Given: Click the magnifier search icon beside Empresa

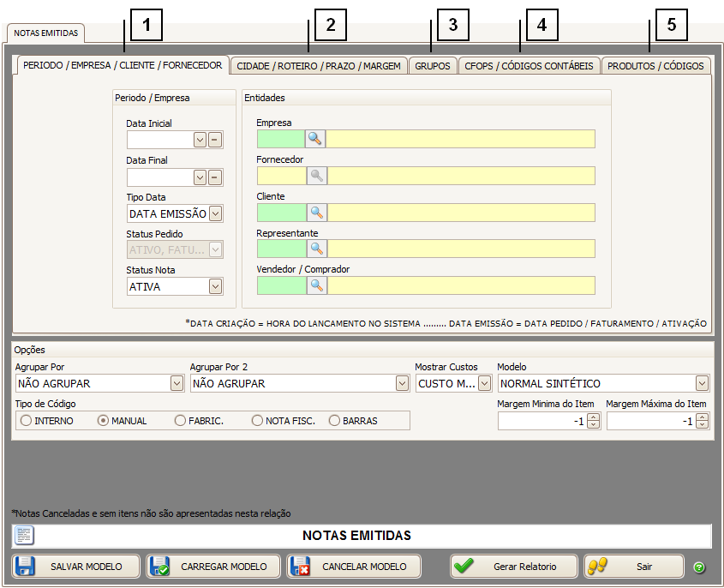Looking at the screenshot, I should coord(315,139).
